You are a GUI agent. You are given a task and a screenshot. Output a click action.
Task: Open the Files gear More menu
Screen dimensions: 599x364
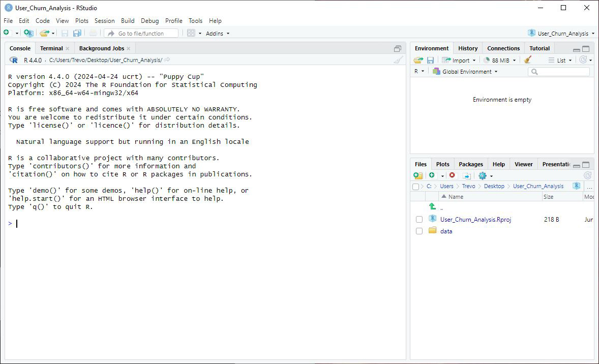point(486,176)
